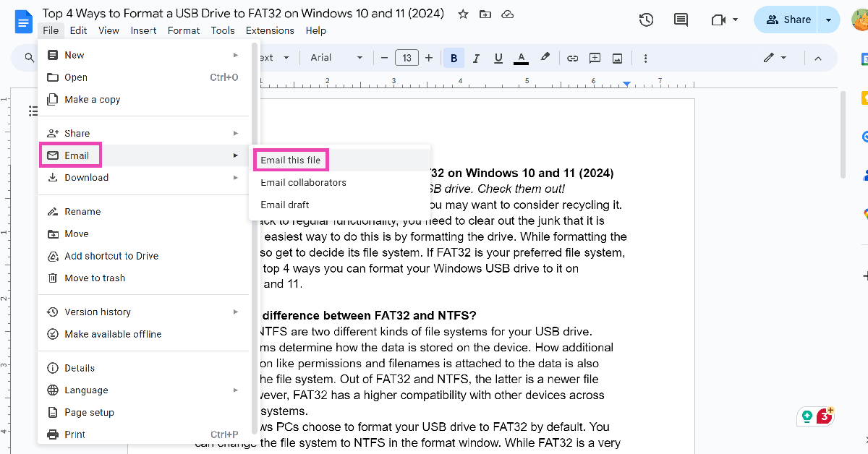The height and width of the screenshot is (454, 868).
Task: Expand the Version history submenu
Action: pyautogui.click(x=143, y=312)
